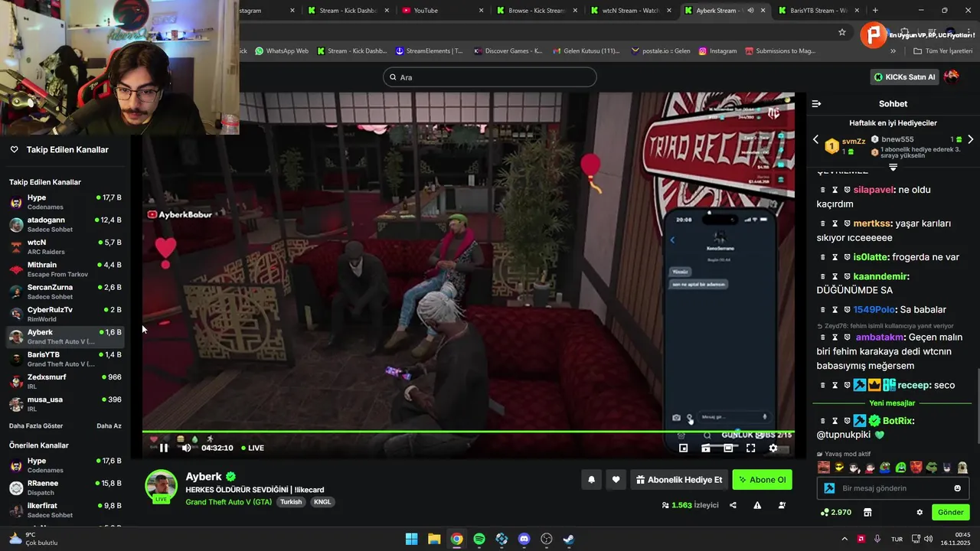Screen dimensions: 980x551
Task: Open StreamElements bookmark
Action: click(x=429, y=51)
